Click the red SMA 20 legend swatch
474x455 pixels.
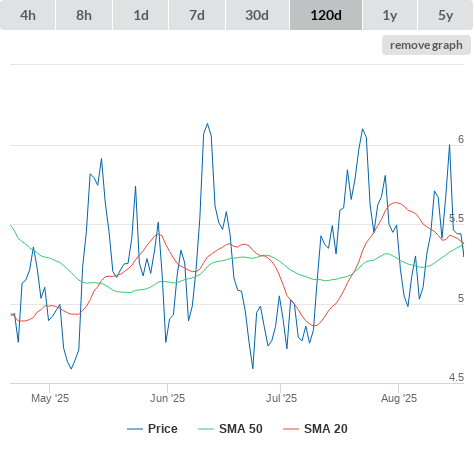point(291,429)
